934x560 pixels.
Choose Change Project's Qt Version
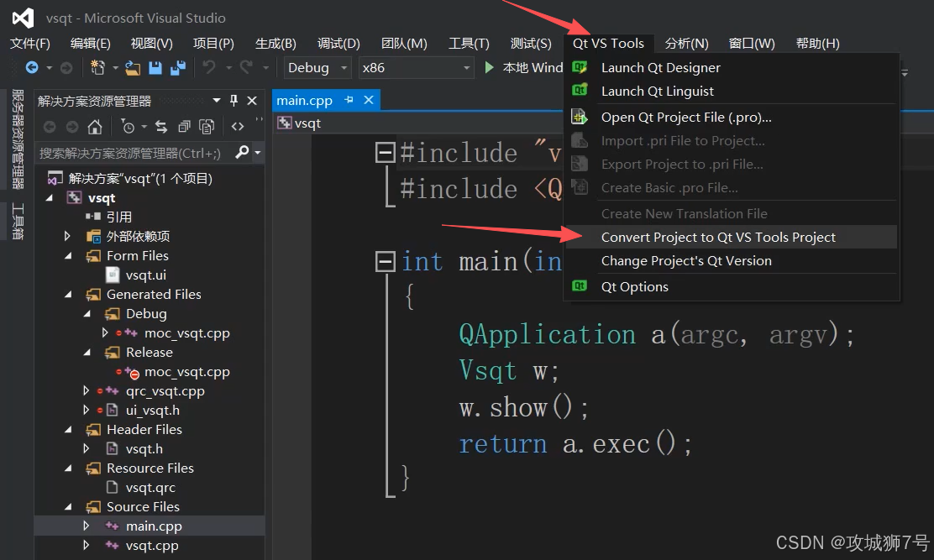click(x=731, y=260)
